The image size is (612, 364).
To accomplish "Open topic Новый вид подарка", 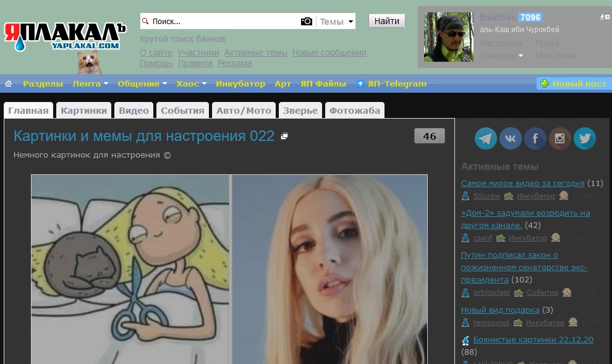I will pyautogui.click(x=500, y=310).
